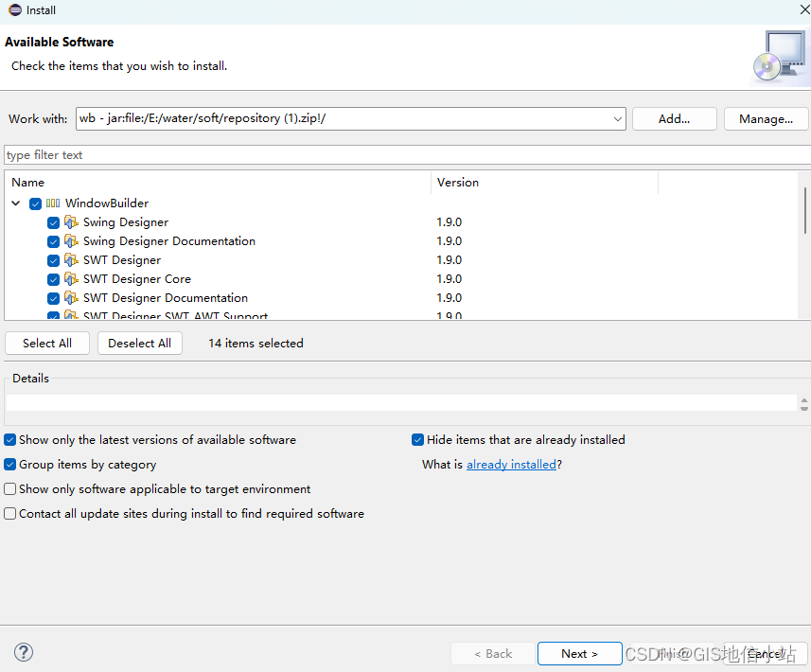Uncheck the SWT Designer checkbox
Image resolution: width=811 pixels, height=672 pixels.
click(x=53, y=260)
